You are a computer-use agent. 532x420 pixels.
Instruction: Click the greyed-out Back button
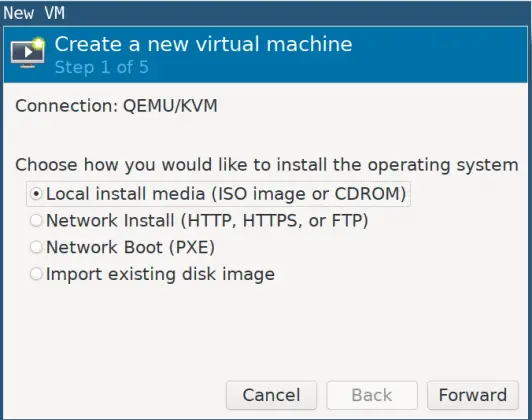tap(372, 395)
